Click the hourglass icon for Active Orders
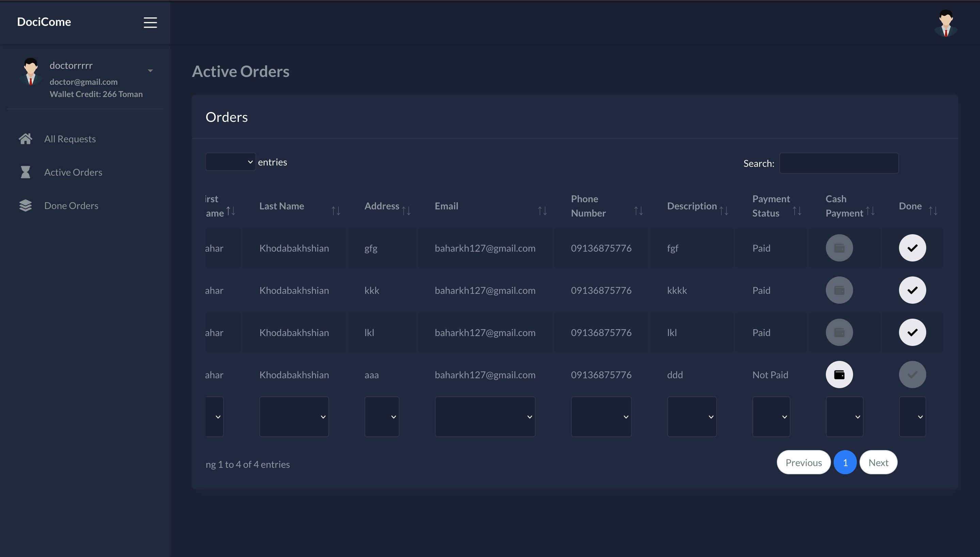The height and width of the screenshot is (557, 980). 25,172
